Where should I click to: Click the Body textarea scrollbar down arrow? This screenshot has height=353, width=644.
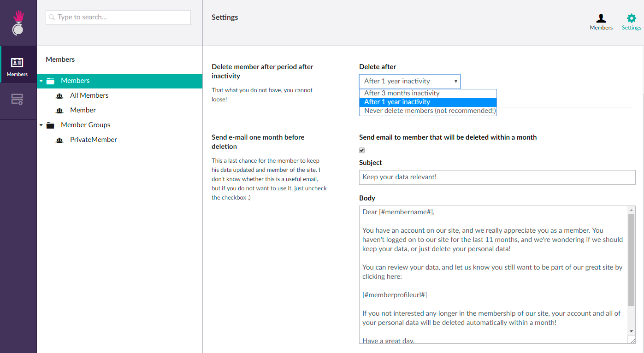pyautogui.click(x=632, y=331)
